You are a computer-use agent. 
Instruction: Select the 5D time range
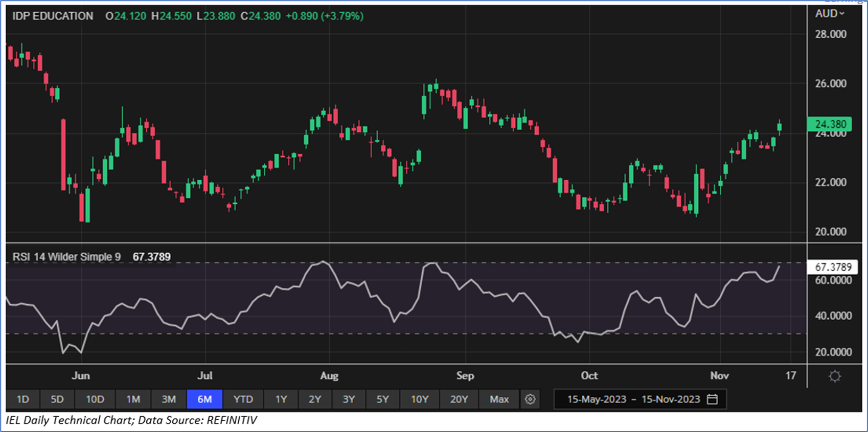click(57, 399)
